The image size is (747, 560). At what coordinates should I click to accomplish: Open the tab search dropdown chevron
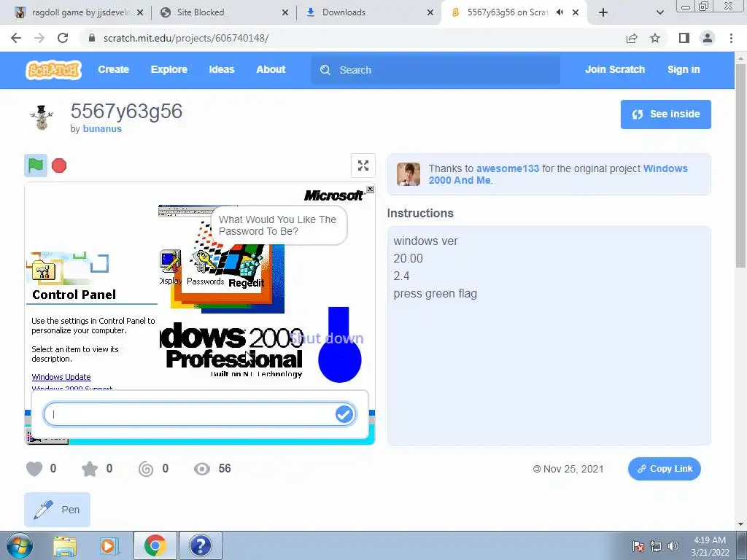(659, 12)
